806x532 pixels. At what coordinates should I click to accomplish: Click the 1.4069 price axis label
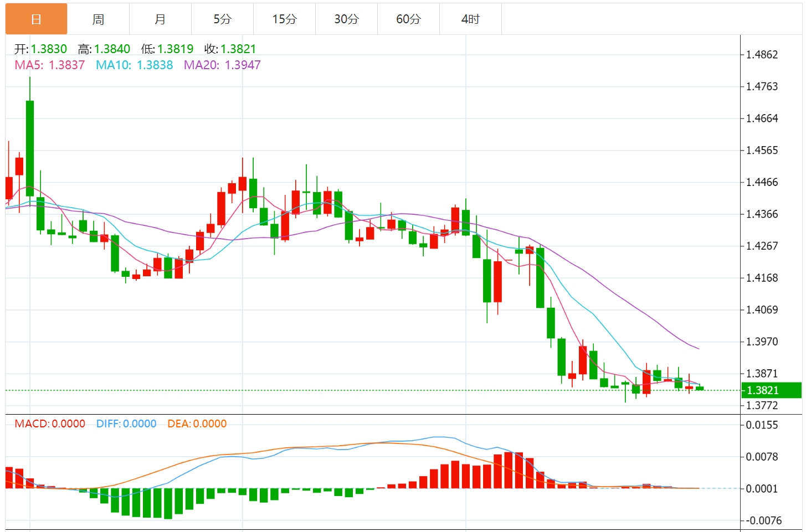tap(762, 309)
